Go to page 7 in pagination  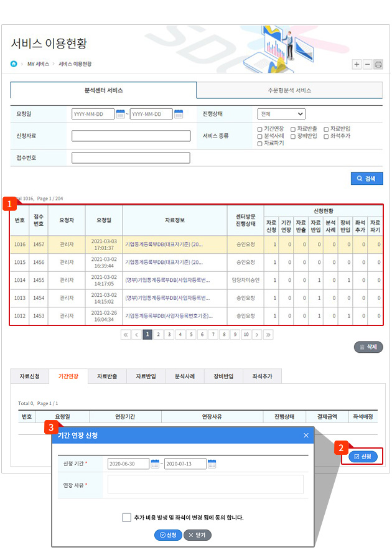click(x=213, y=335)
